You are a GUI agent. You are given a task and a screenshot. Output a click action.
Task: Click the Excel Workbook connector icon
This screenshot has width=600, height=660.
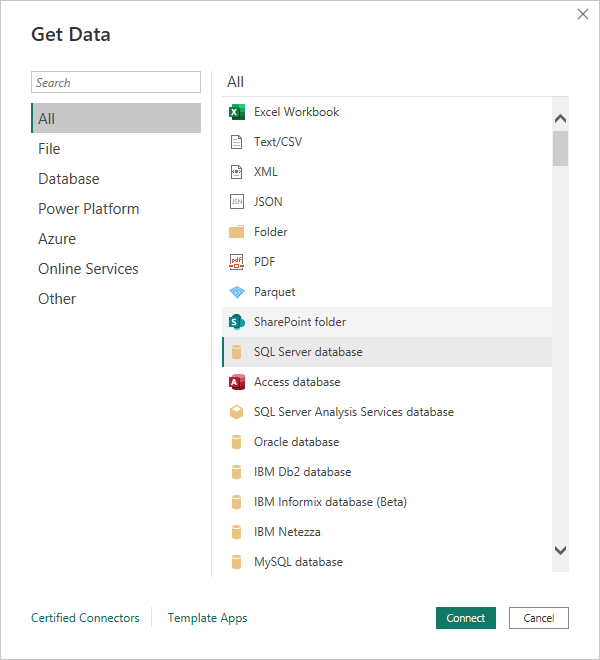coord(237,112)
